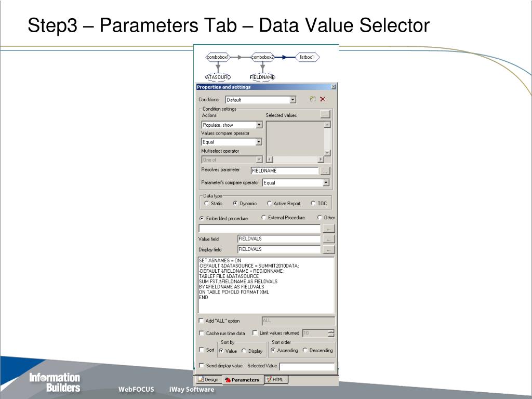Click the Resolves parameter FIELDNAME field
The width and height of the screenshot is (532, 399).
285,170
